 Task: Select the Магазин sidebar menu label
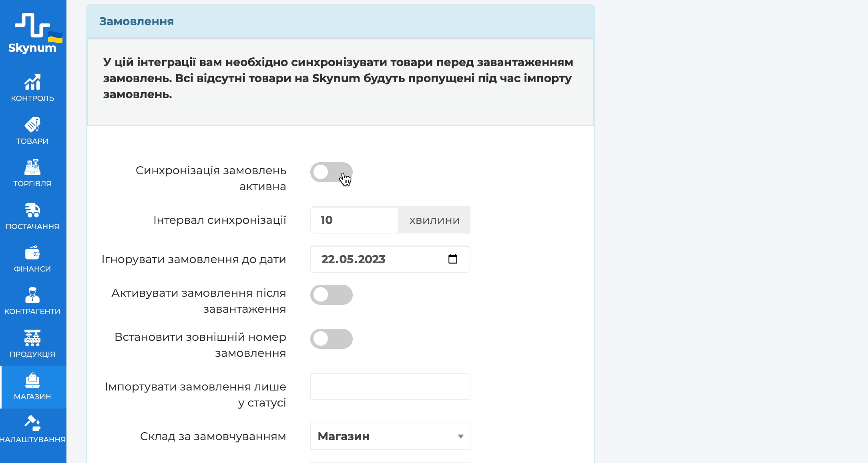(32, 397)
